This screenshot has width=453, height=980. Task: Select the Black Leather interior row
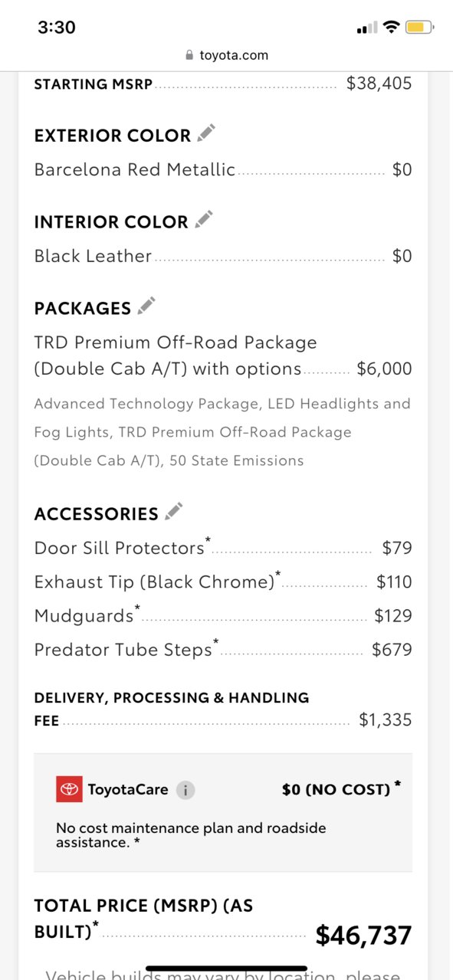tap(223, 256)
